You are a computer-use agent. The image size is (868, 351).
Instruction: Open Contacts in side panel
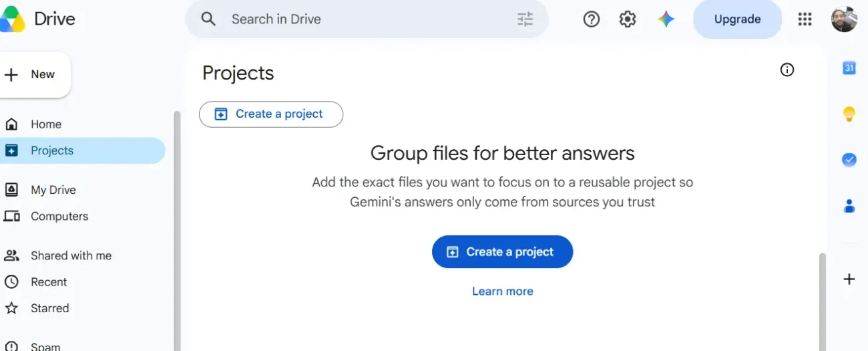click(849, 206)
